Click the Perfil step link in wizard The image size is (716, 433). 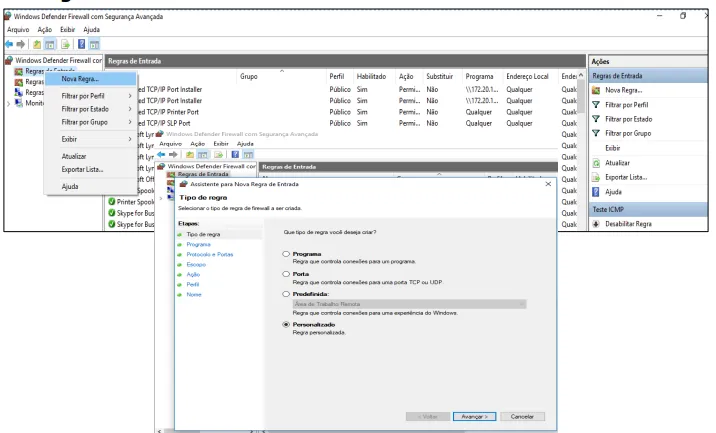coord(193,285)
